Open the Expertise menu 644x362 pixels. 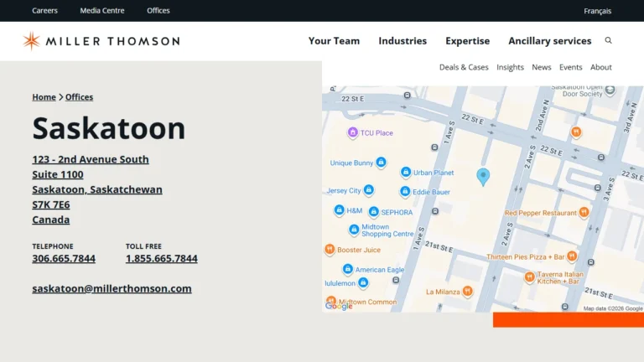pos(467,41)
